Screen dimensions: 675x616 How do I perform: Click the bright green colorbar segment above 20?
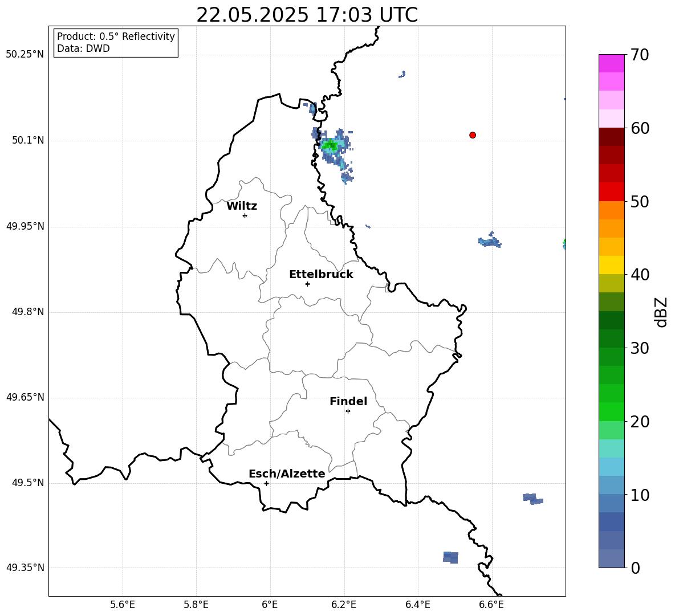click(x=612, y=411)
